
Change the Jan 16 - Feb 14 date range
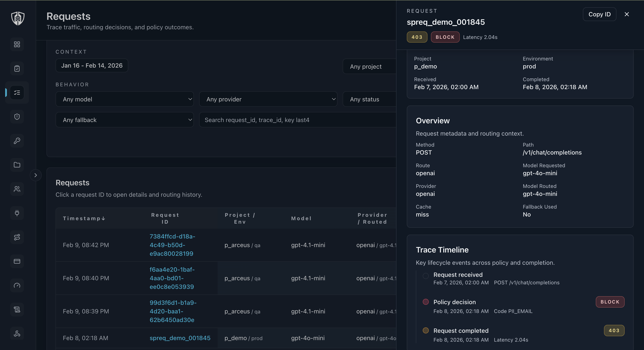[x=92, y=65]
